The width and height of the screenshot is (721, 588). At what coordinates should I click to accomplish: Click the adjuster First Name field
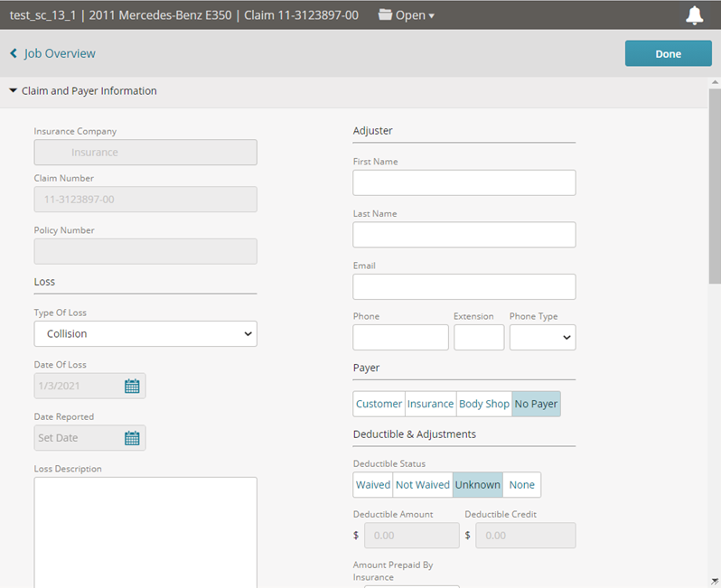click(463, 182)
